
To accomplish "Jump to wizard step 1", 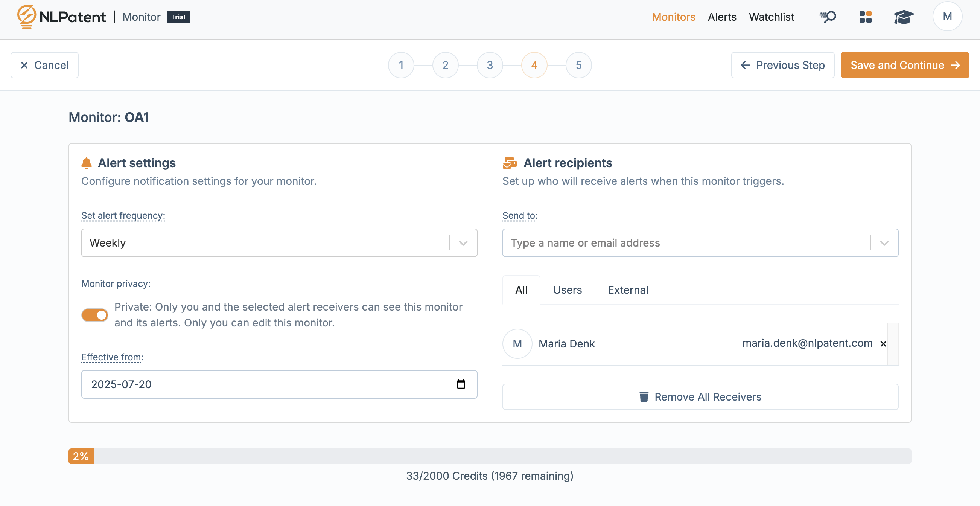I will pos(401,65).
